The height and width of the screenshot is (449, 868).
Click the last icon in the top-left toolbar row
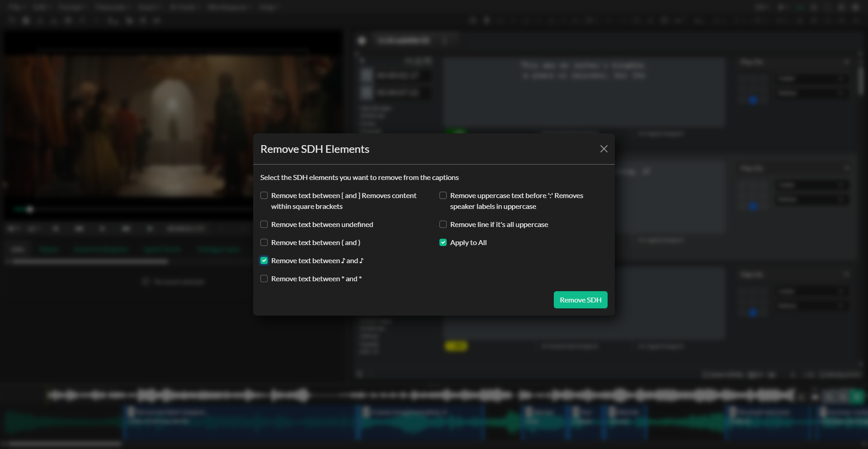pyautogui.click(x=156, y=20)
